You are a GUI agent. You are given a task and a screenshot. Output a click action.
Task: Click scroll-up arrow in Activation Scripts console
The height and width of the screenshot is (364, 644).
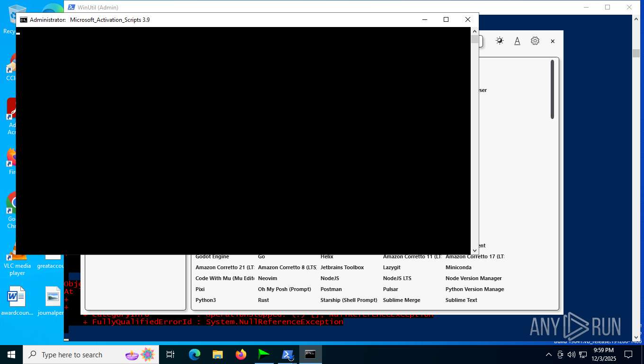tap(474, 31)
